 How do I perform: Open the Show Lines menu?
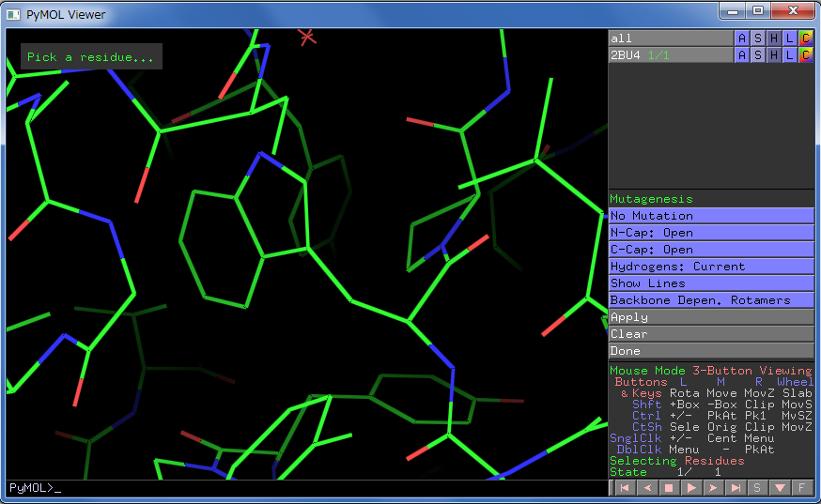click(x=711, y=283)
